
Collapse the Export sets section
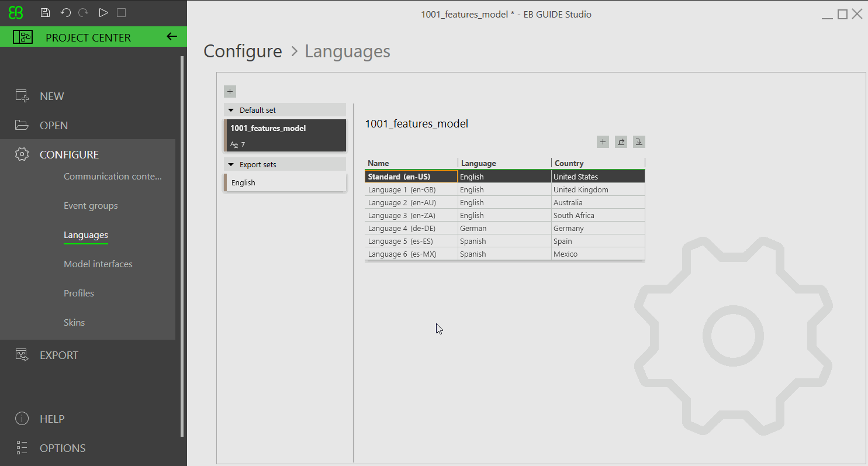231,164
